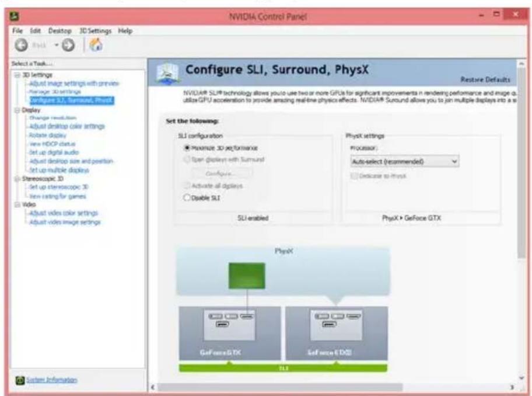532x396 pixels.
Task: Collapse the Stereoscopic 3D tree node
Action: click(17, 179)
